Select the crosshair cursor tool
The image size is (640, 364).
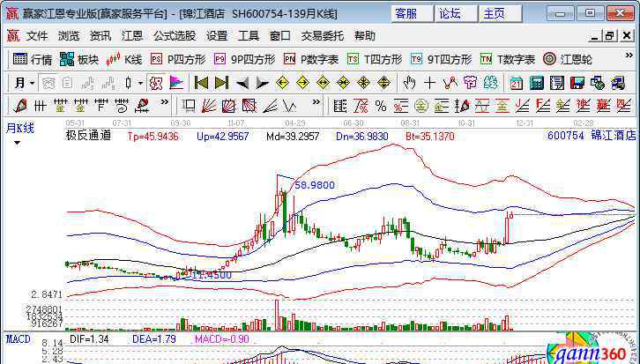(x=429, y=83)
